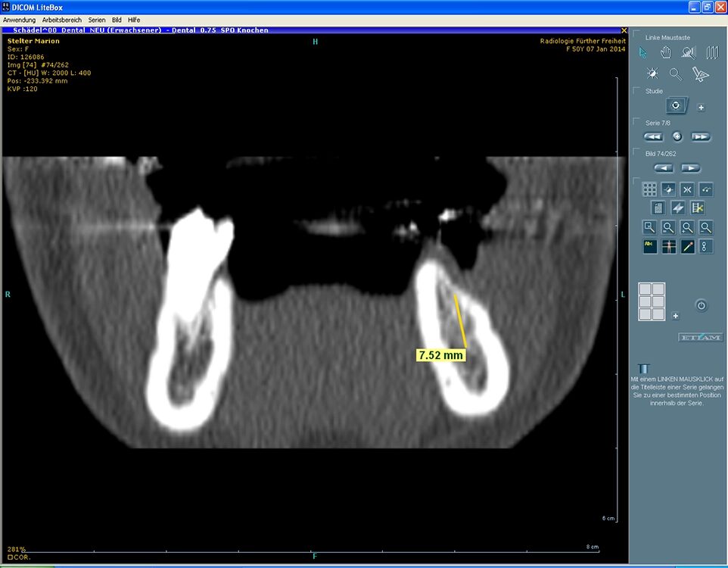Click the yellow Abc text annotation icon

pos(649,246)
